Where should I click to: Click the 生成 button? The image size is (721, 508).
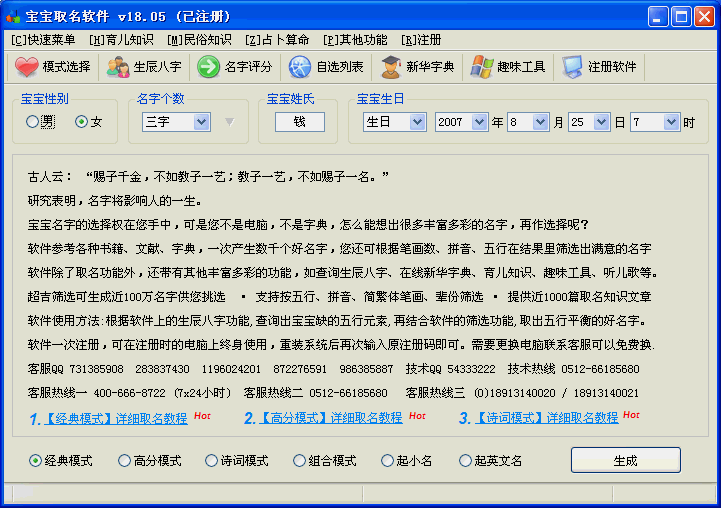[x=625, y=460]
